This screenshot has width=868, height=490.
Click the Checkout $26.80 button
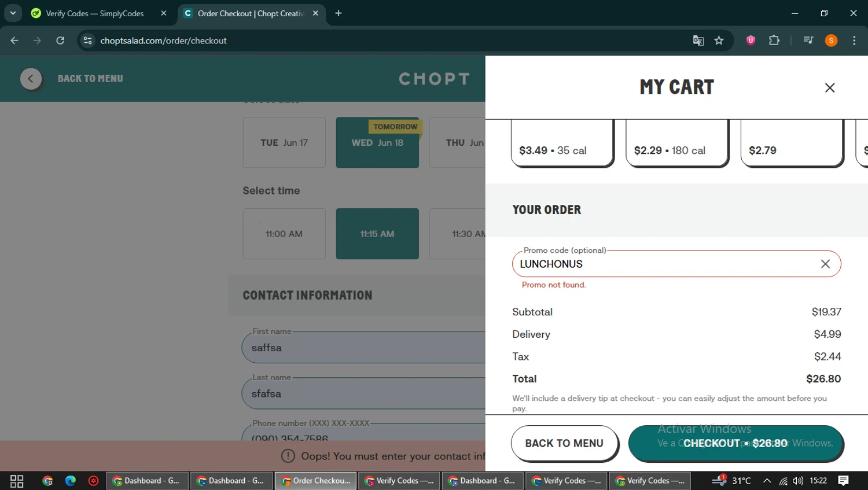click(x=735, y=443)
